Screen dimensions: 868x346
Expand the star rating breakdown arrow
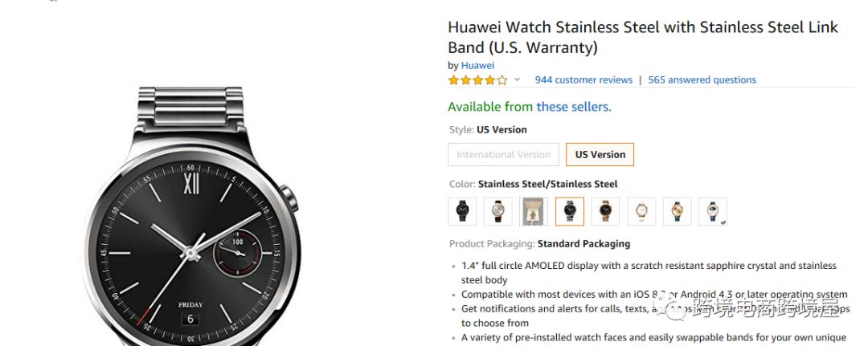click(x=517, y=79)
